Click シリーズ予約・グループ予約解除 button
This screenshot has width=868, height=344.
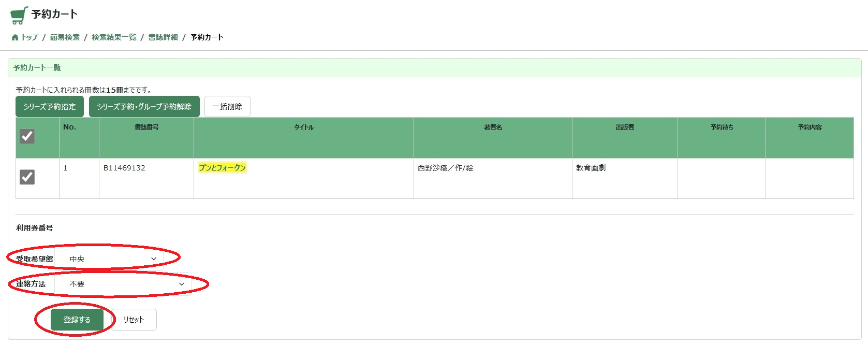(144, 107)
